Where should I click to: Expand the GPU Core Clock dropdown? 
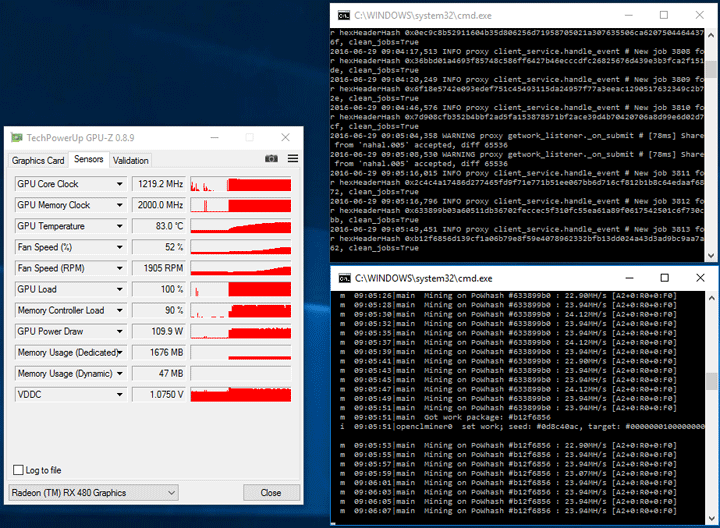coord(119,184)
